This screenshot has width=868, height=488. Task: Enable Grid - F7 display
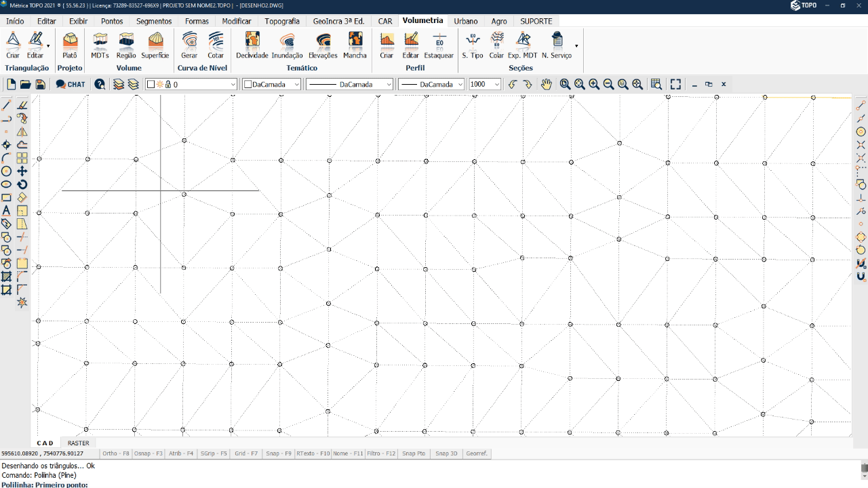[245, 453]
